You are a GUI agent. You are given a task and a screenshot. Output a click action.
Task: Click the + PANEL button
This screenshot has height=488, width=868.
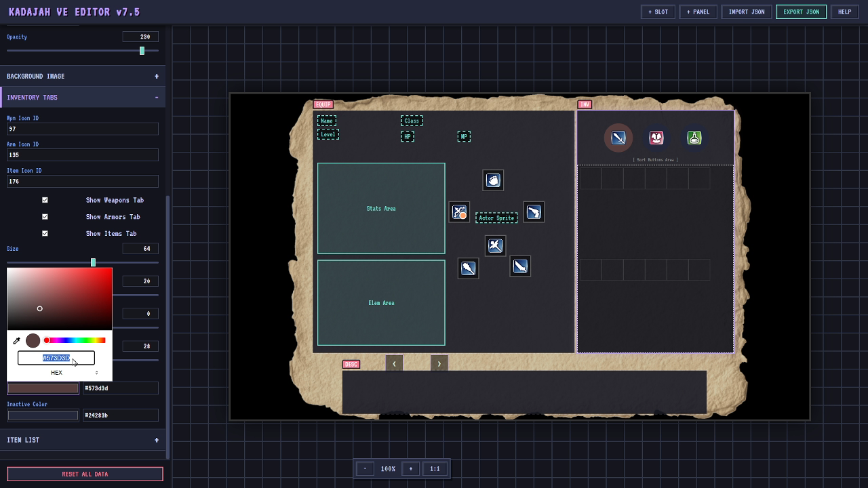698,12
